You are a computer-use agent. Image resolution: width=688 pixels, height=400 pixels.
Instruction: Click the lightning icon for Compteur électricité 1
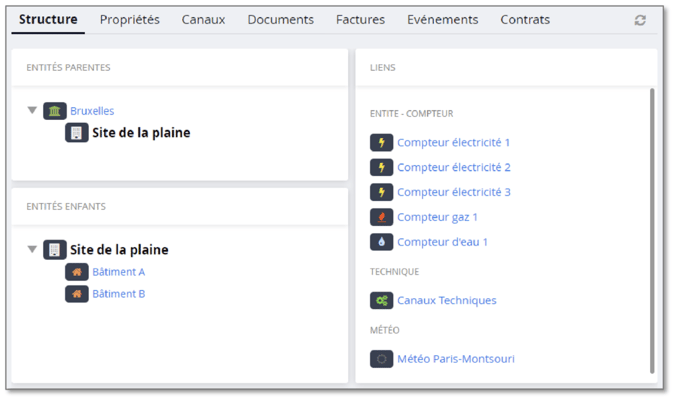tap(381, 143)
